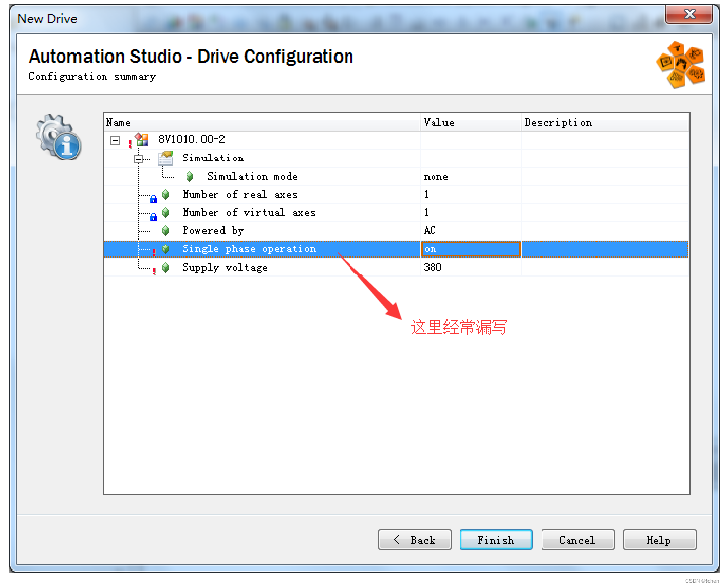This screenshot has width=727, height=588.
Task: Click green gem icon beside Number of real axes
Action: tap(165, 194)
